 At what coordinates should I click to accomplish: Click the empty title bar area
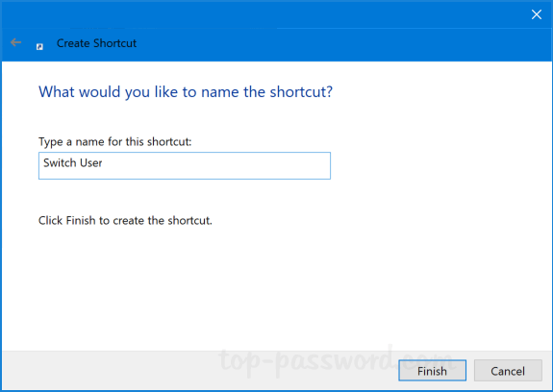pyautogui.click(x=264, y=14)
